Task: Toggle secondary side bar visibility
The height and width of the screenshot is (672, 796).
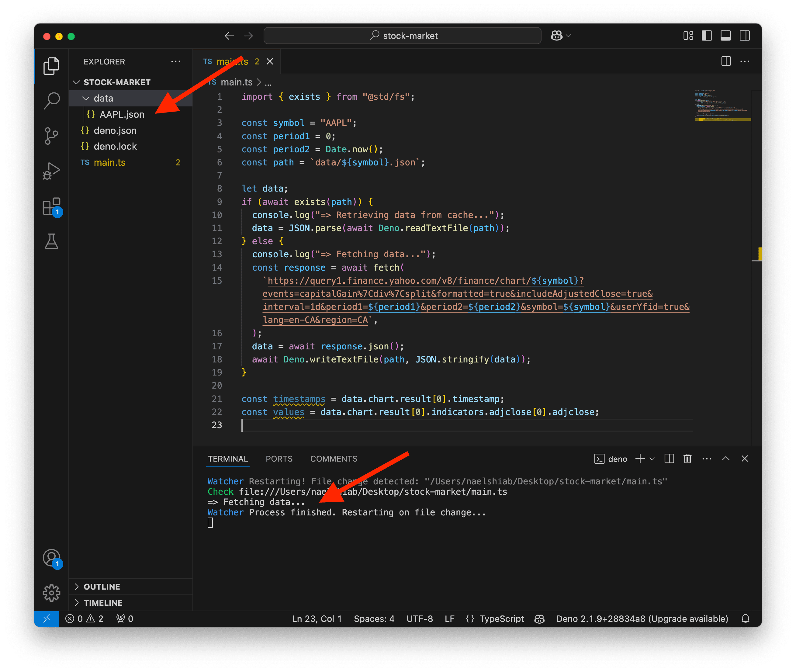Action: tap(745, 36)
